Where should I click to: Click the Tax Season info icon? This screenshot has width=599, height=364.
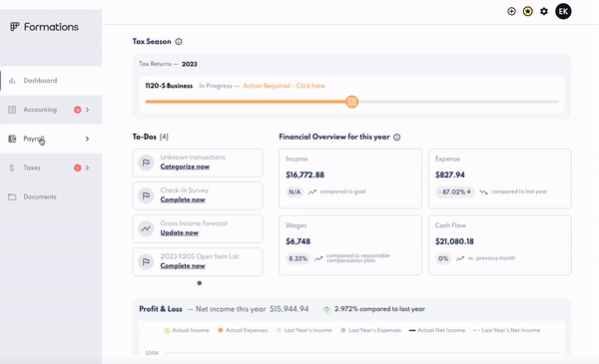[179, 42]
